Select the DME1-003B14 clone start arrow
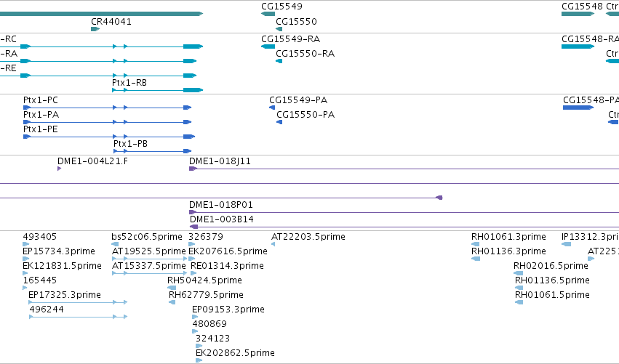Screen dimensions: 619x364 [193, 227]
